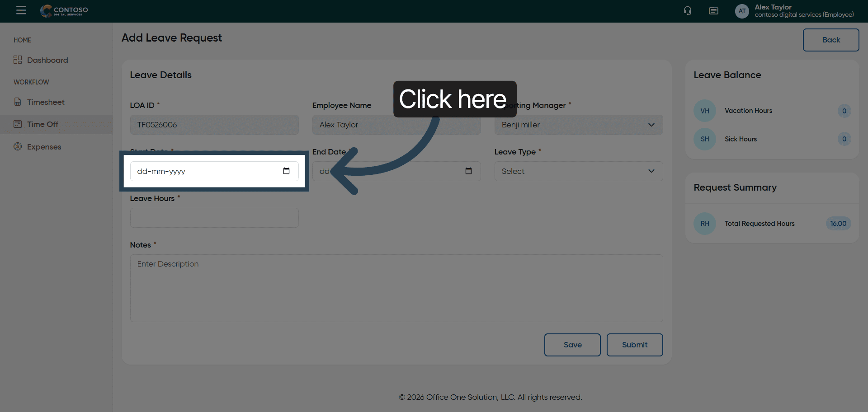Viewport: 868px width, 412px height.
Task: Open the messages icon in header
Action: (713, 11)
